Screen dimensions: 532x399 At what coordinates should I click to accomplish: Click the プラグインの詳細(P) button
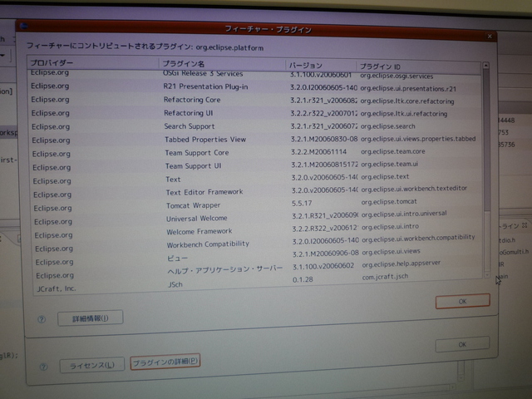[x=165, y=362]
